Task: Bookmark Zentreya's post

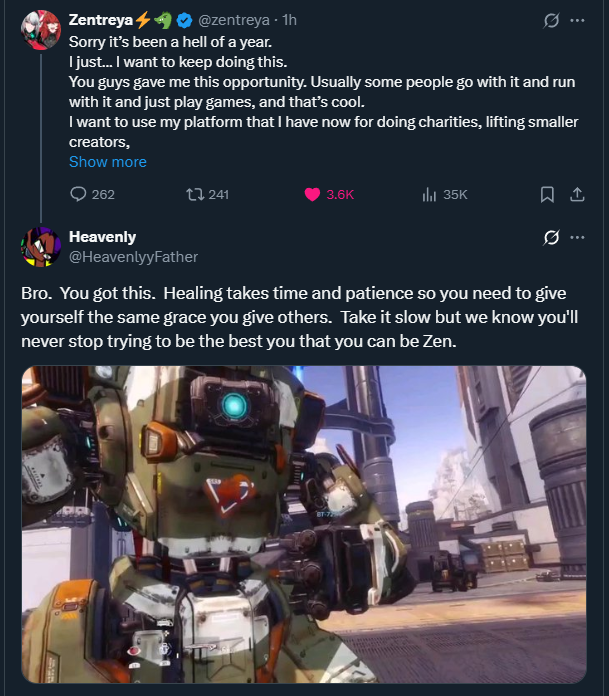Action: [x=547, y=194]
